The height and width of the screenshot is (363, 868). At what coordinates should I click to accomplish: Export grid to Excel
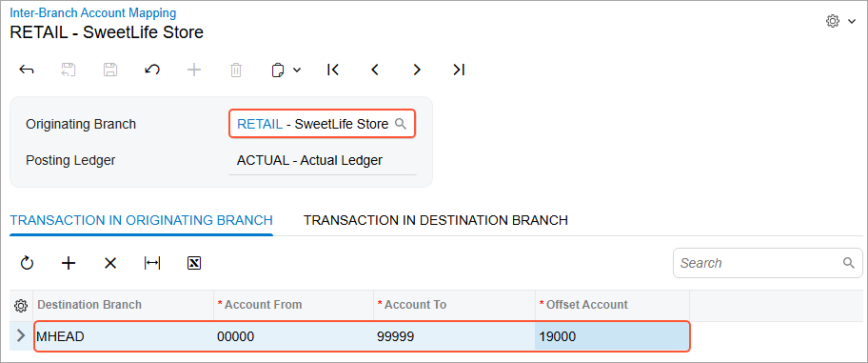(194, 263)
